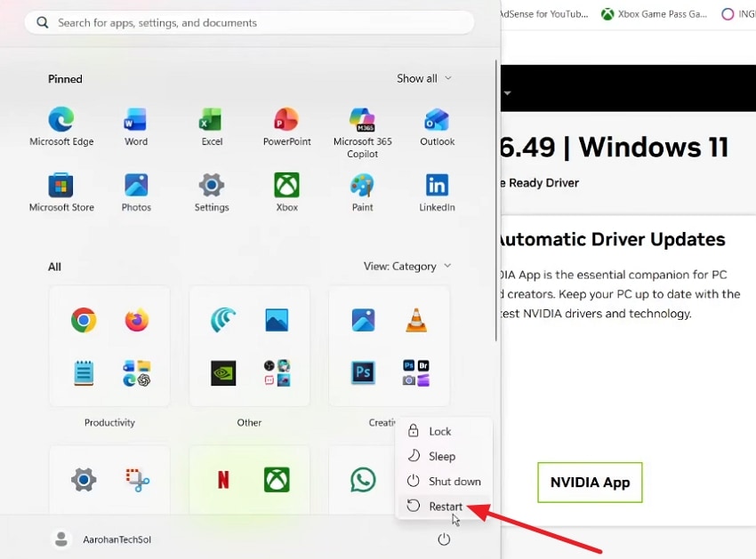Launch the pinned PowerPoint app
This screenshot has height=559, width=756.
pos(287,127)
